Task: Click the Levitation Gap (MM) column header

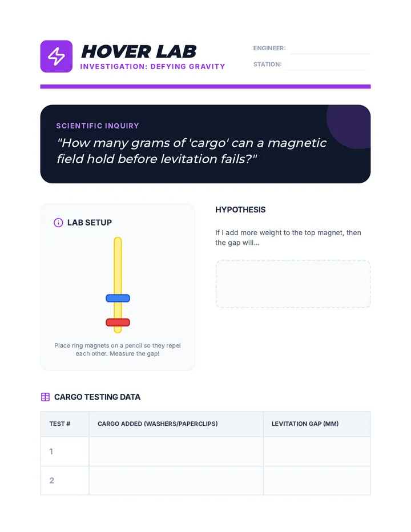Action: click(305, 424)
